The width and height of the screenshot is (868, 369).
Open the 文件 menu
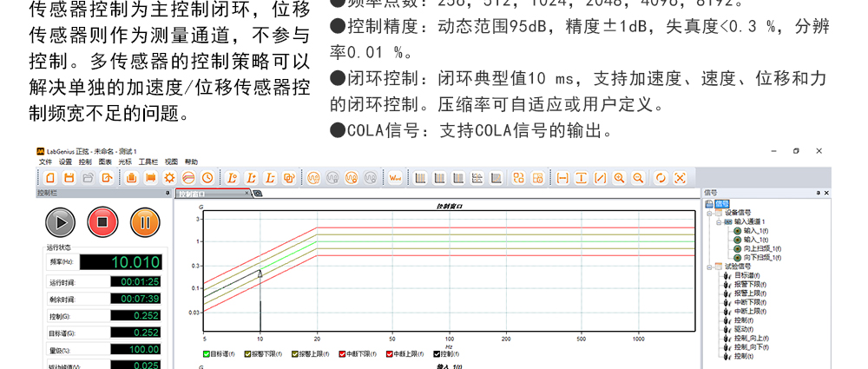(45, 161)
